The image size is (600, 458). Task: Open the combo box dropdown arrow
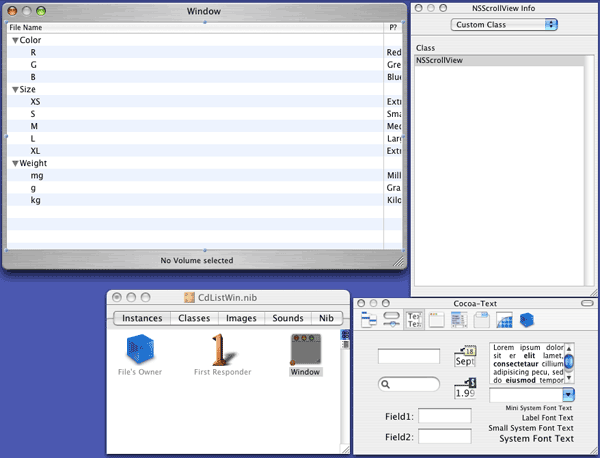568,396
